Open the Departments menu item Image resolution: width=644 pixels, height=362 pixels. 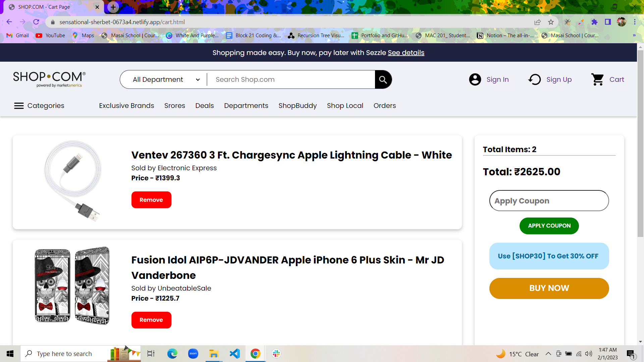pos(246,106)
